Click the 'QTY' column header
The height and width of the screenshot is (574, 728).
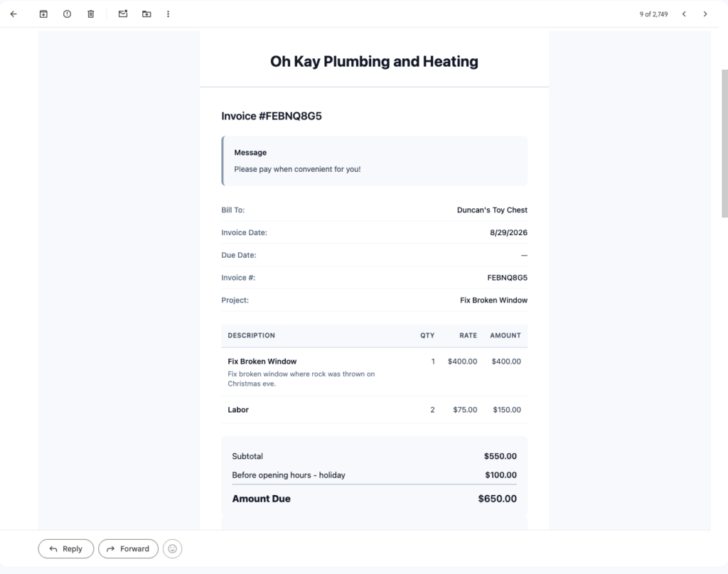click(x=427, y=335)
